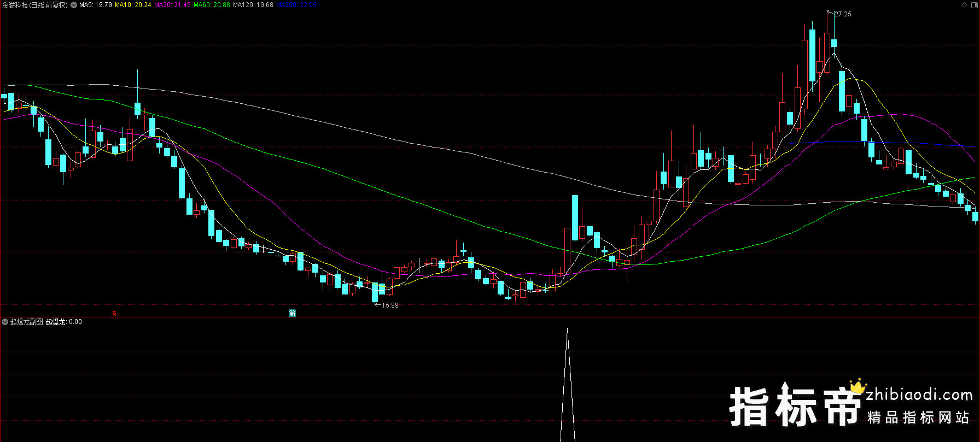Click the blue MA250: 22.05 label
The width and height of the screenshot is (980, 442).
pos(296,5)
